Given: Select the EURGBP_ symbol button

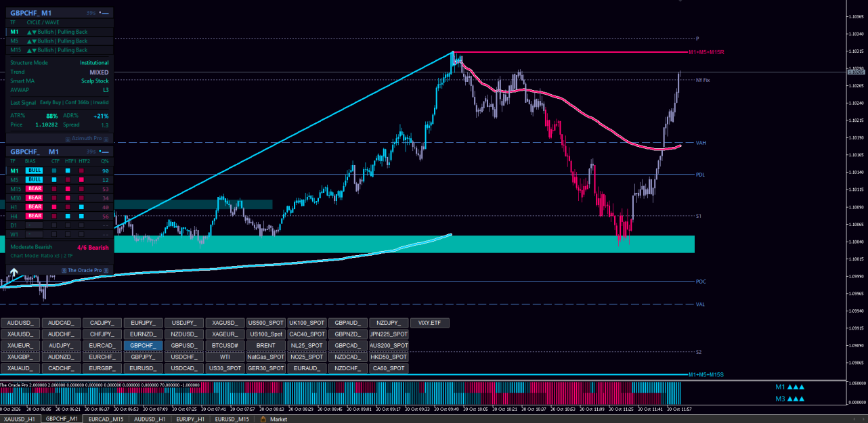Looking at the screenshot, I should point(102,368).
